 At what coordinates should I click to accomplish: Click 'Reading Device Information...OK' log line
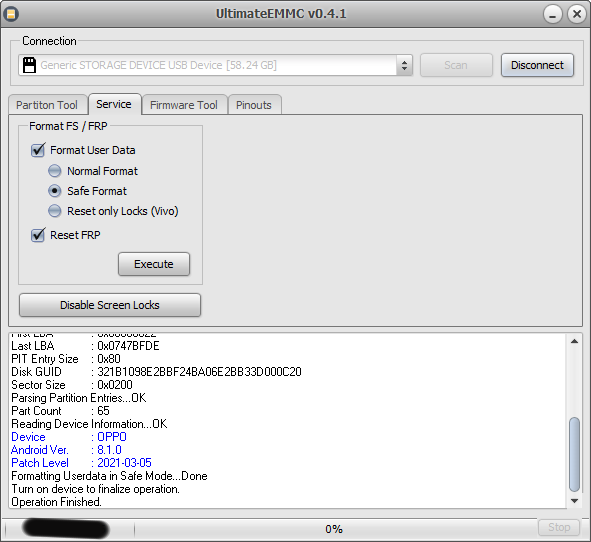point(89,424)
